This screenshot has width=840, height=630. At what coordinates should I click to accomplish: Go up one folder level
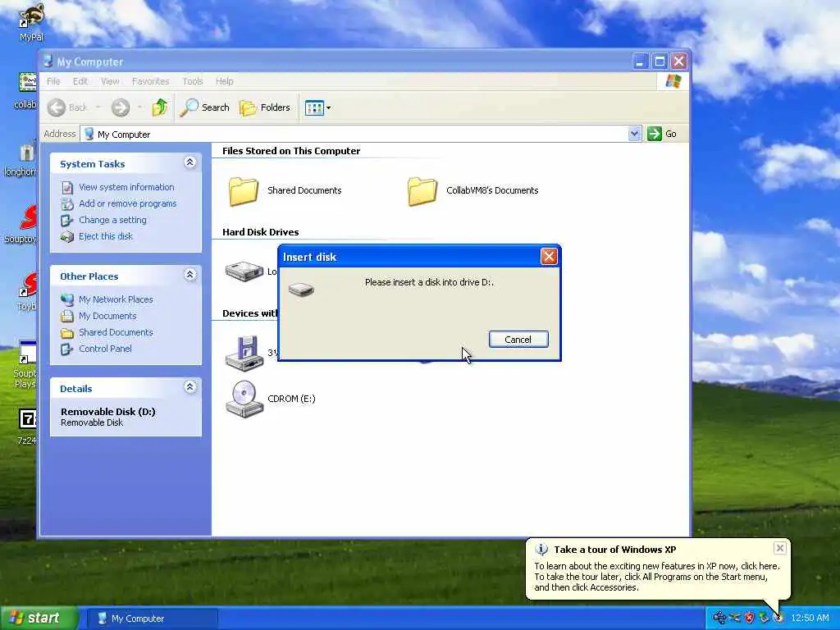coord(160,107)
